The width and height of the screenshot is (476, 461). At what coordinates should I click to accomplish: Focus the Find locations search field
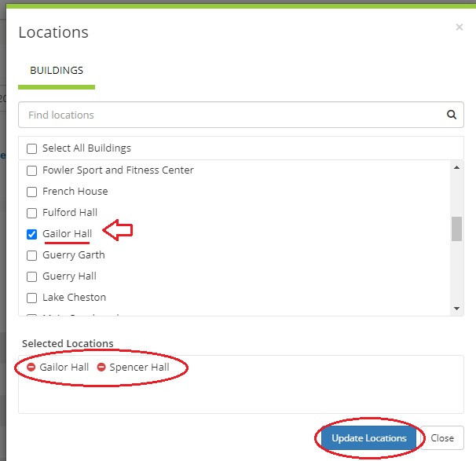coord(240,115)
